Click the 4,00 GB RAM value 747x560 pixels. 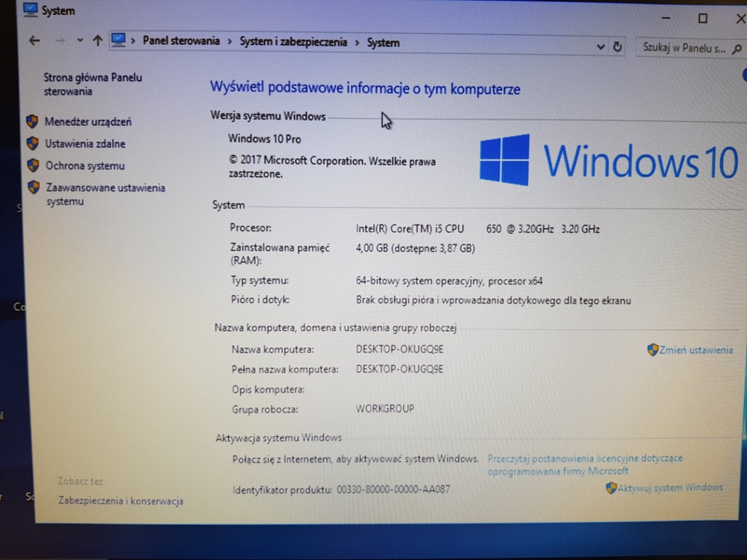click(x=415, y=249)
